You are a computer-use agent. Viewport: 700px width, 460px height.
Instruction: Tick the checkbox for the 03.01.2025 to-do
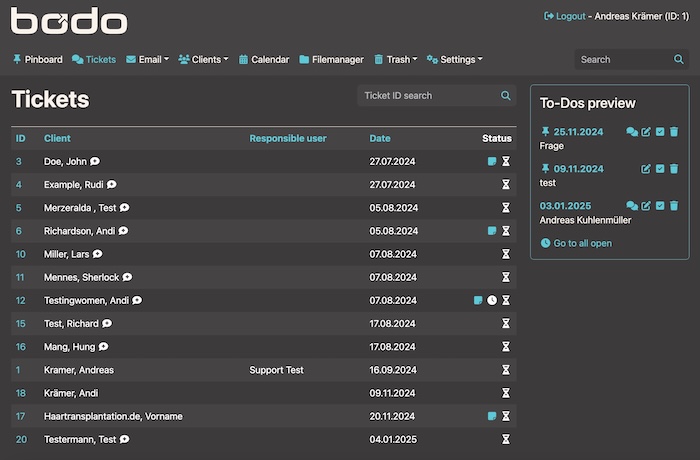tap(660, 206)
